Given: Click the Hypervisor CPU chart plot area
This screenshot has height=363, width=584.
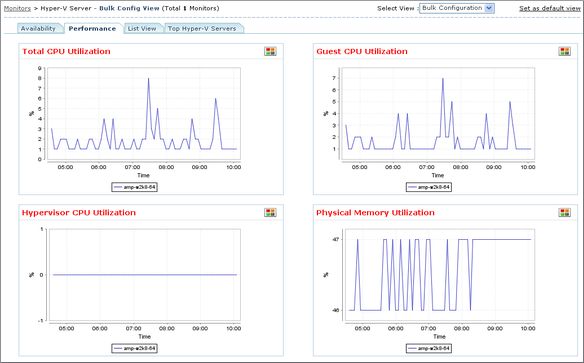Looking at the screenshot, I should pos(144,275).
